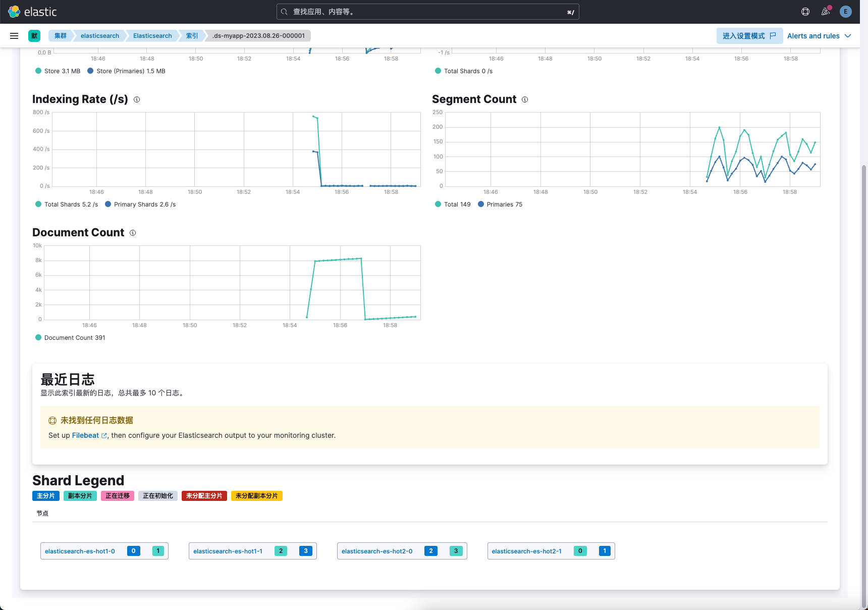Open node elasticsearch-es-hot1-1
The height and width of the screenshot is (610, 868).
228,551
